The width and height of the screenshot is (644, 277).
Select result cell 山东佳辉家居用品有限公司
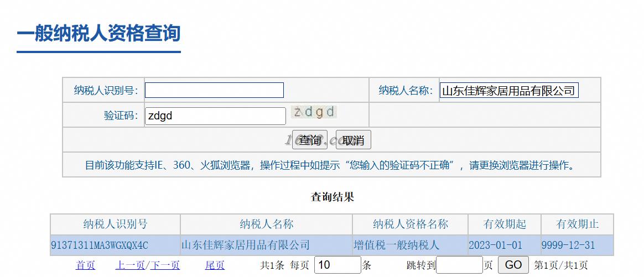click(x=266, y=245)
